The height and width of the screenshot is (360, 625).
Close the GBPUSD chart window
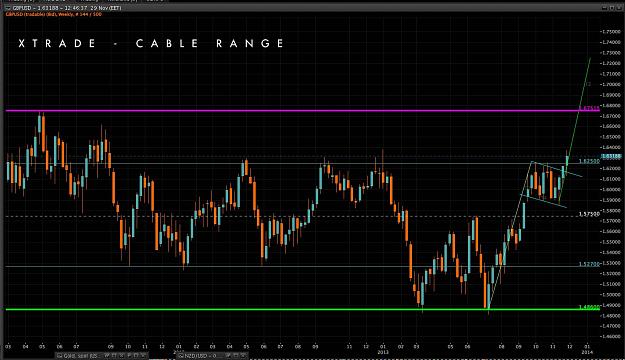[619, 8]
